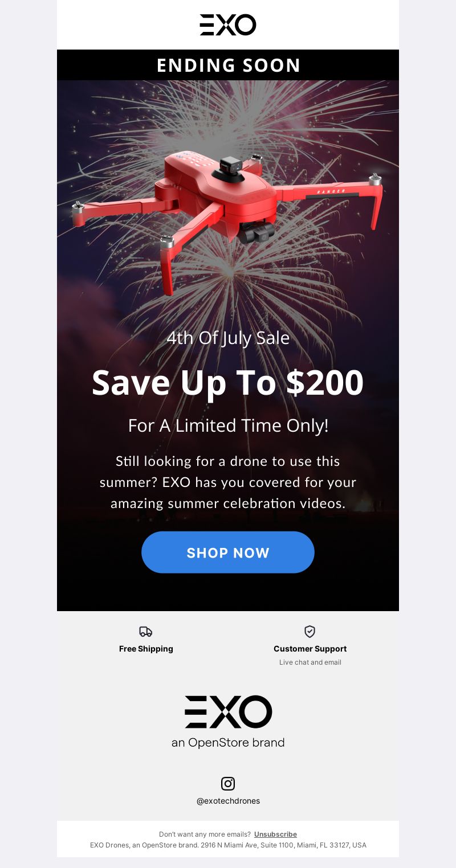
Task: Click the Live chat and email text
Action: pos(310,662)
